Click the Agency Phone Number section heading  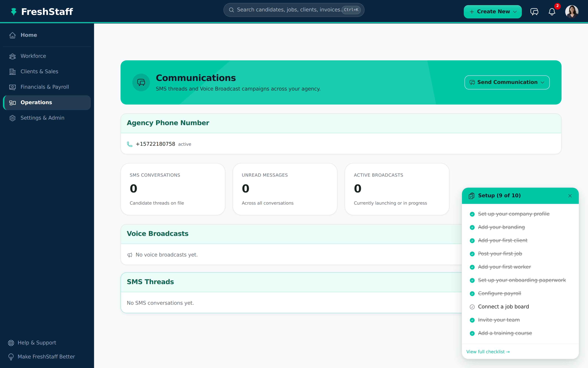tap(168, 123)
